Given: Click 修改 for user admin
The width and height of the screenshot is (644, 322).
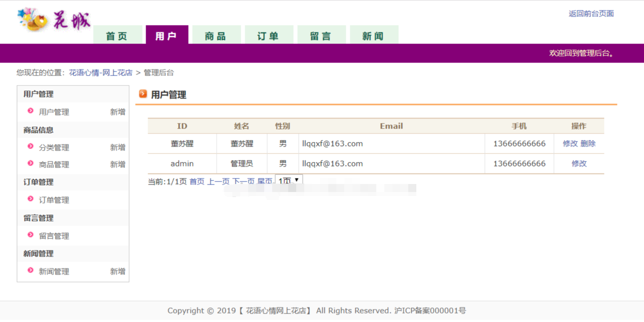Looking at the screenshot, I should (x=579, y=163).
